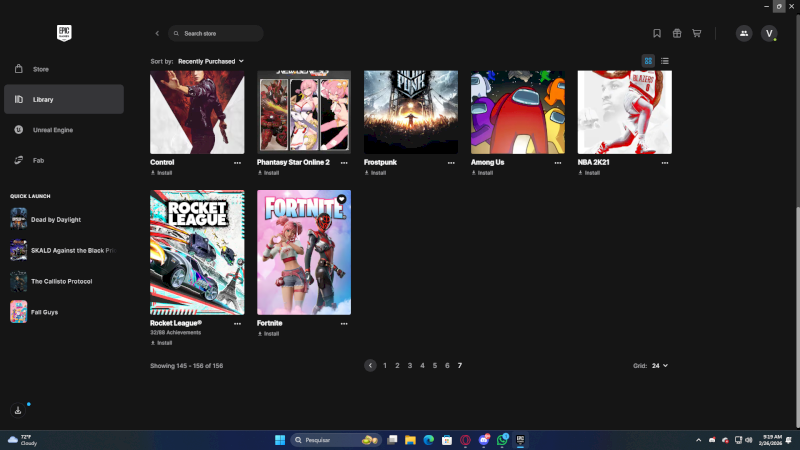Go to page 2
Screen dimensions: 800x450
click(x=397, y=365)
